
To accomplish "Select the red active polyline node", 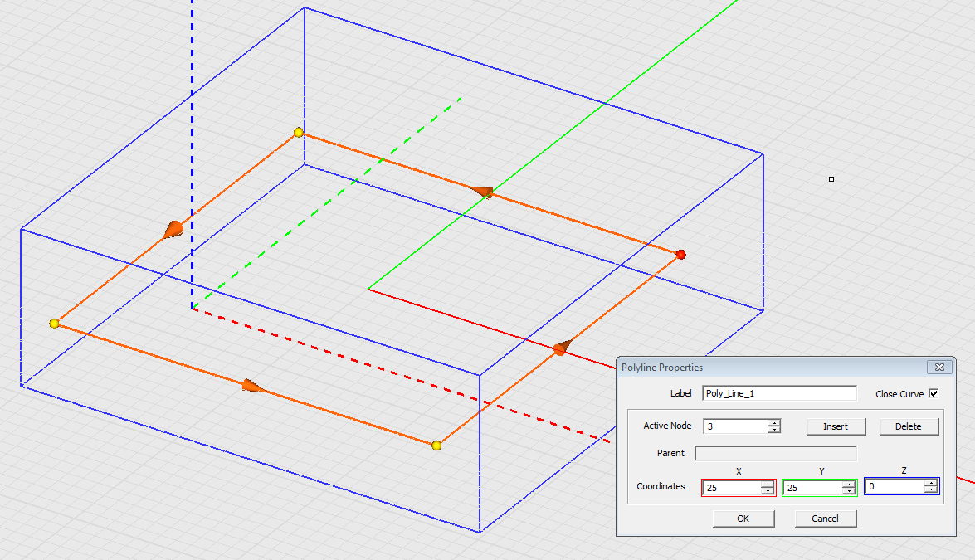I will pos(680,255).
